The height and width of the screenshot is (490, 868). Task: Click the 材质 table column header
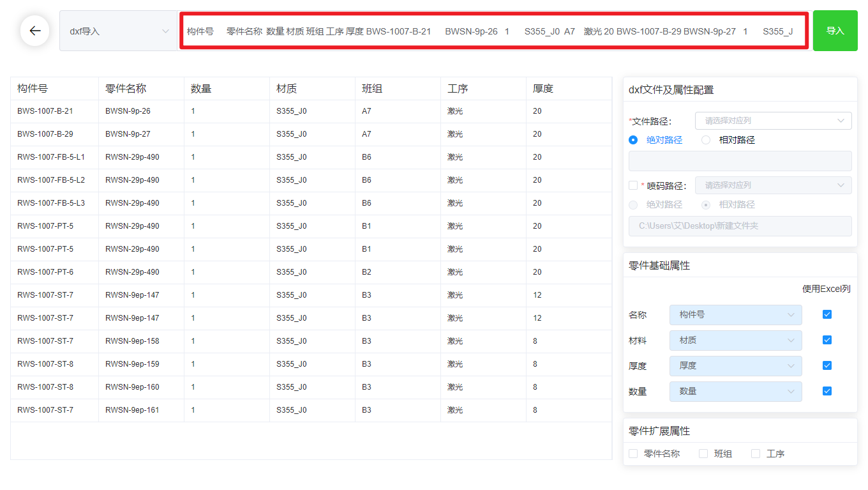click(x=312, y=89)
